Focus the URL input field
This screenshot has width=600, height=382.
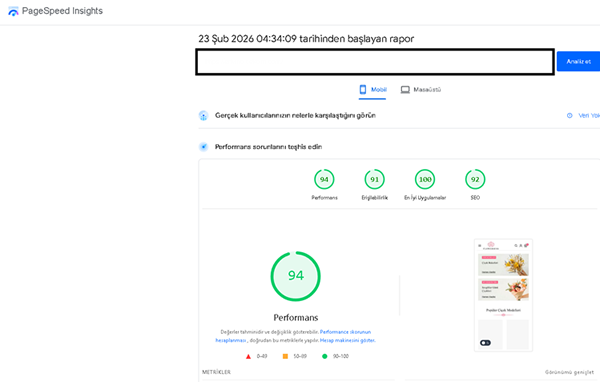(x=375, y=62)
